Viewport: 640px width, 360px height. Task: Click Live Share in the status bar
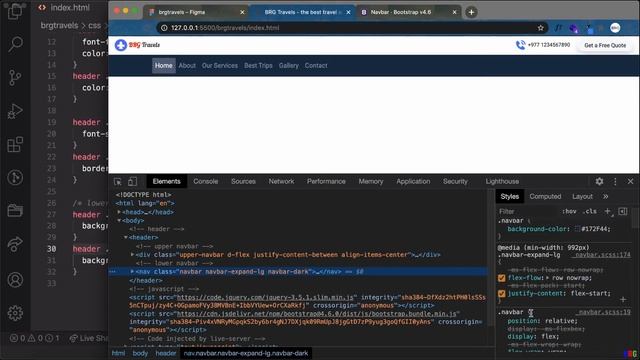(88, 338)
